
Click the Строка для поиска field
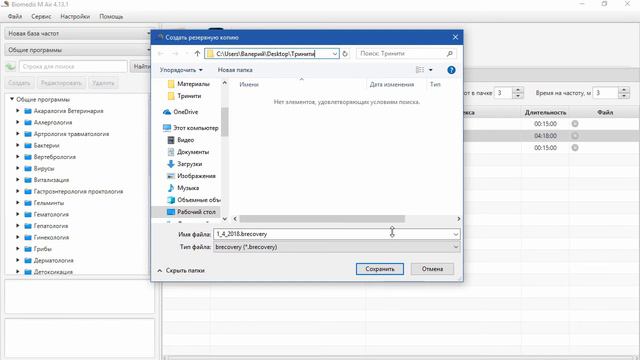click(x=73, y=67)
